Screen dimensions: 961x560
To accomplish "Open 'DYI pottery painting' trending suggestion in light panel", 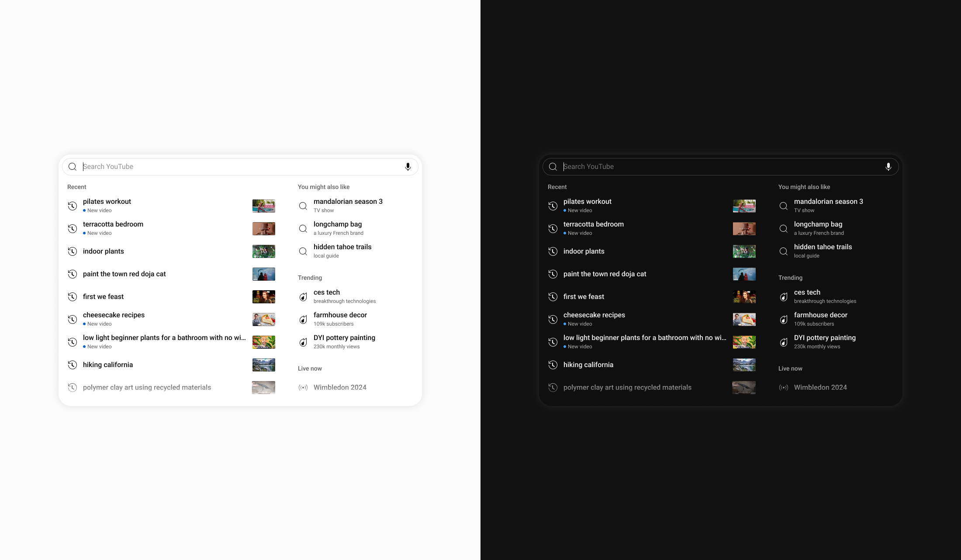I will [344, 338].
